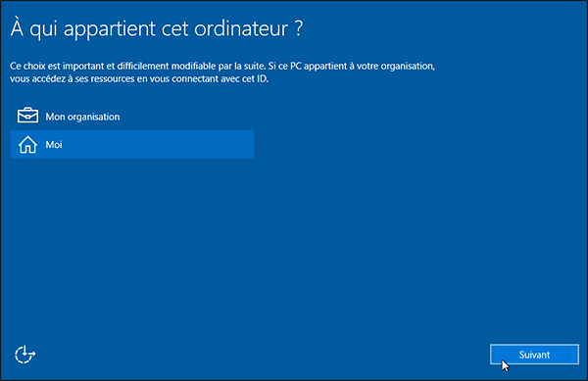Open the Ease of Access options icon

point(24,355)
